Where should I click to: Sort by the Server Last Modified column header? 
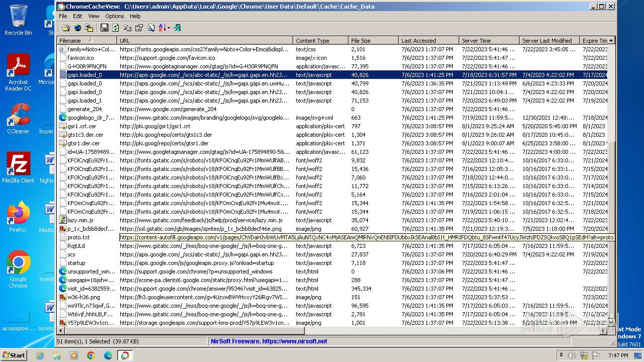click(x=549, y=41)
